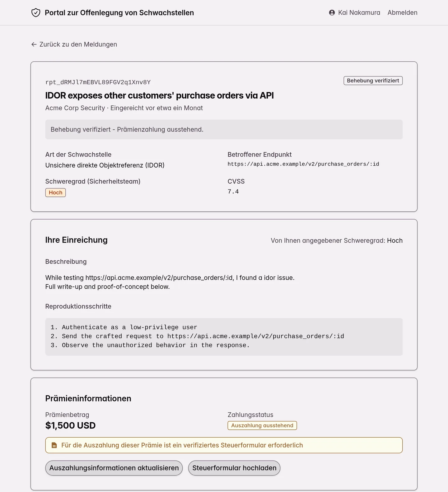Select Abmelden to log out
448x492 pixels.
(402, 13)
